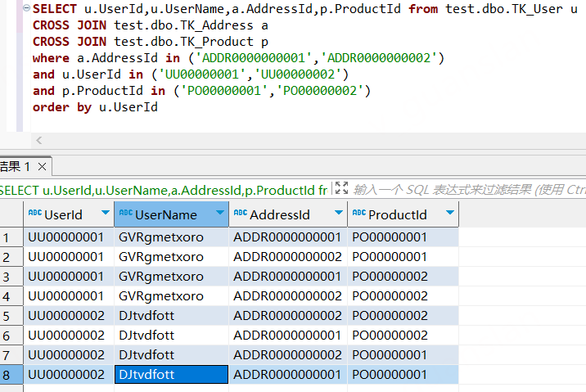Close the 结果 1 result tab

pos(43,167)
